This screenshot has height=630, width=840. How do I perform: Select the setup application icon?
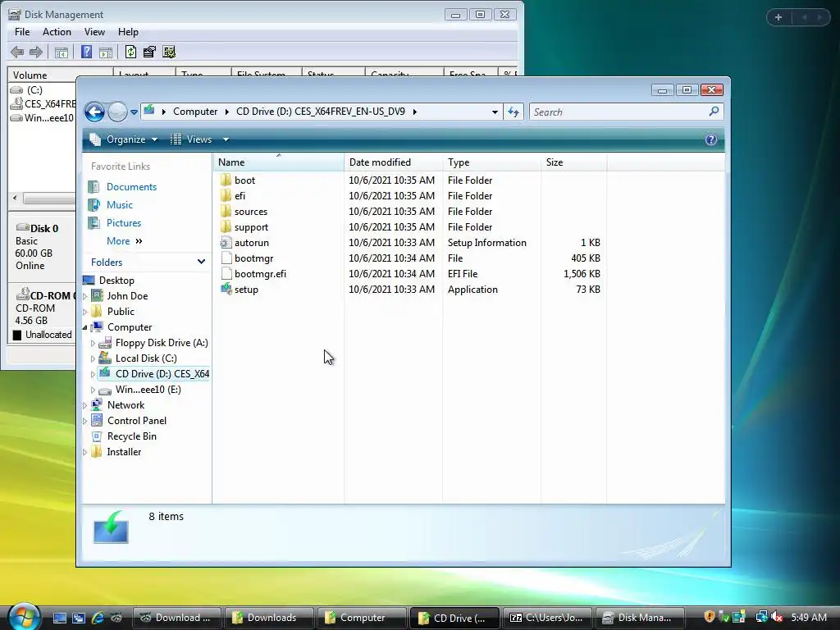tap(226, 289)
